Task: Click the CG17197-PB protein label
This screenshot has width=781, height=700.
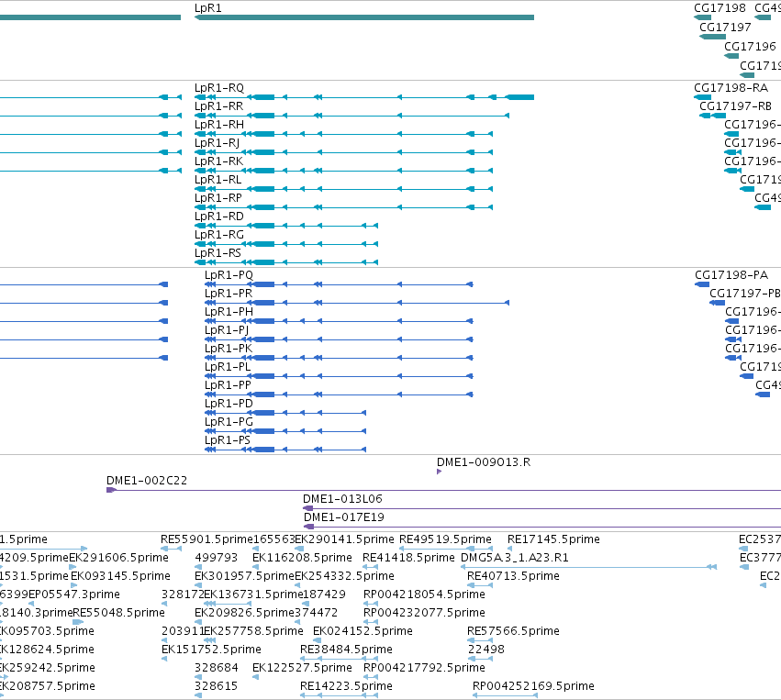Action: click(745, 294)
